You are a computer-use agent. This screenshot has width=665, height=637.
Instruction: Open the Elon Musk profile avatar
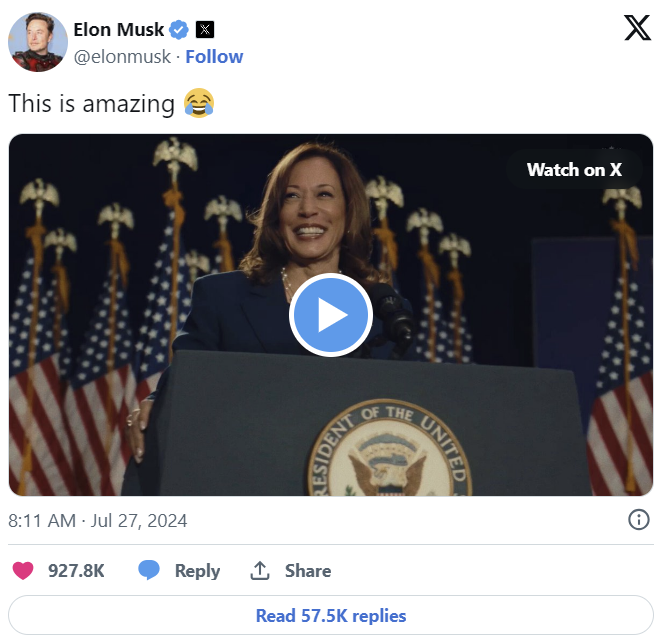[x=38, y=42]
